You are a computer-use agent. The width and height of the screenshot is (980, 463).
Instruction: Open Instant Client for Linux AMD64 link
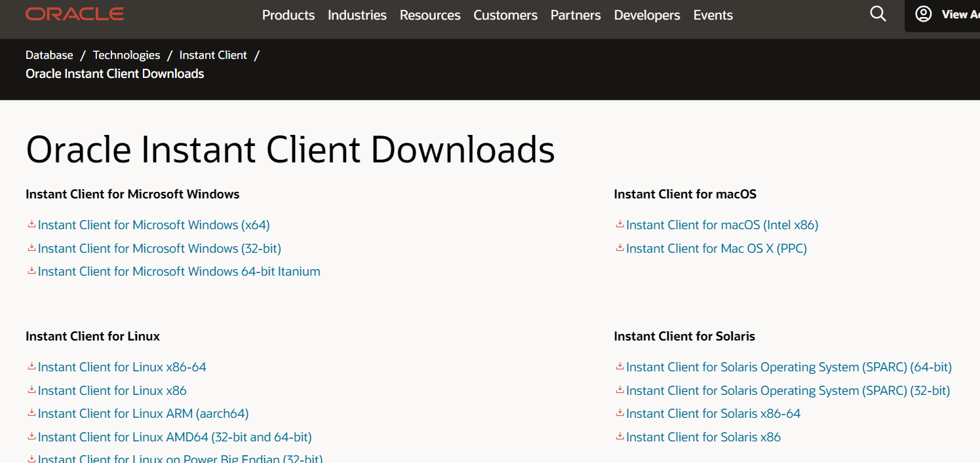pyautogui.click(x=175, y=437)
